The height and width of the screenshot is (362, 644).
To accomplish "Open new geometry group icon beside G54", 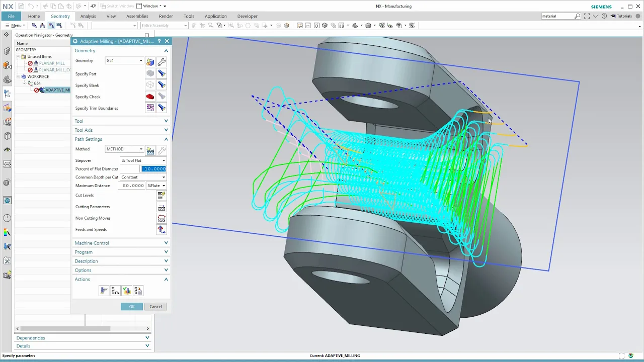I will click(150, 62).
